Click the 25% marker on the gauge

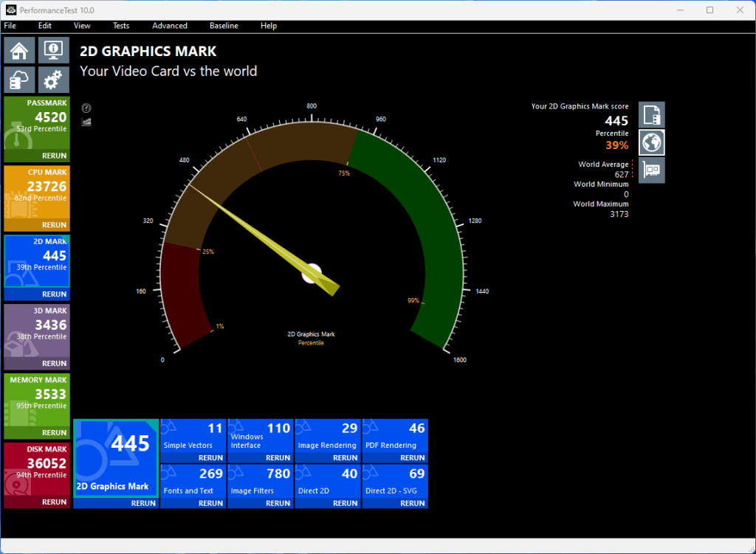tap(207, 252)
